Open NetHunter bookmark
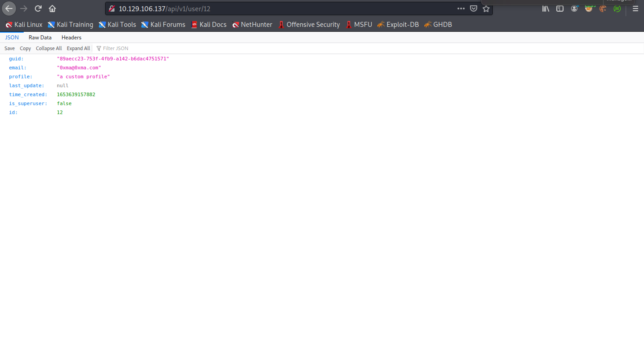This screenshot has width=644, height=361. point(252,25)
